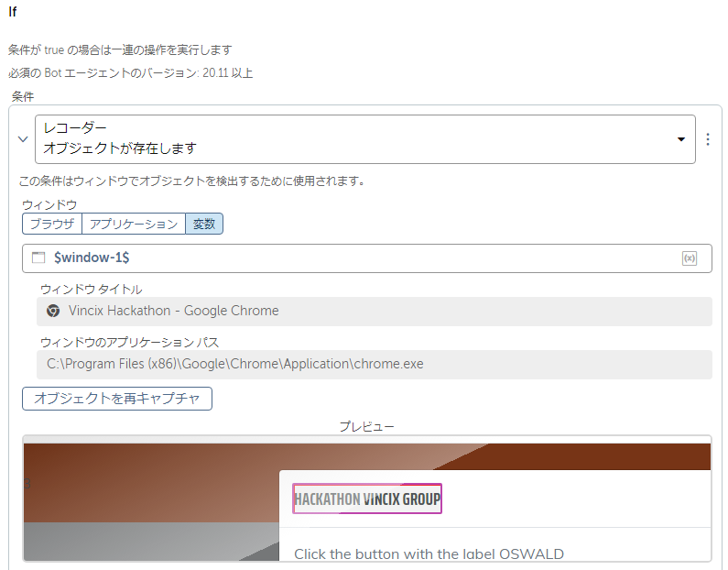
Task: Click 必須の Bot エージェントのバージョン text
Action: (130, 73)
